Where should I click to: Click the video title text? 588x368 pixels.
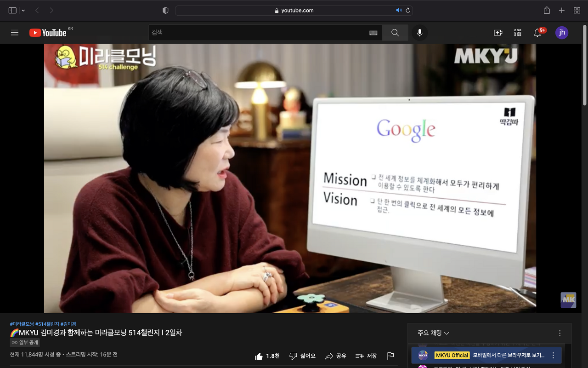click(96, 333)
